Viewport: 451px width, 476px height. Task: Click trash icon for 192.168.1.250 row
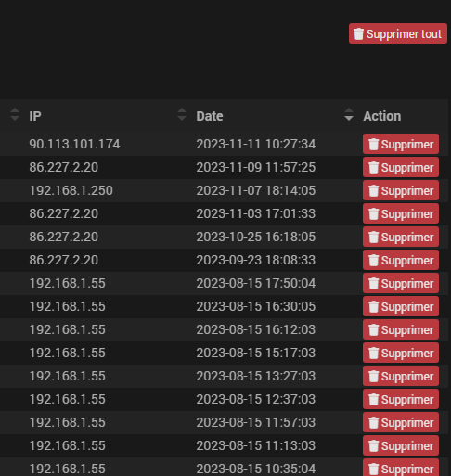pos(373,190)
